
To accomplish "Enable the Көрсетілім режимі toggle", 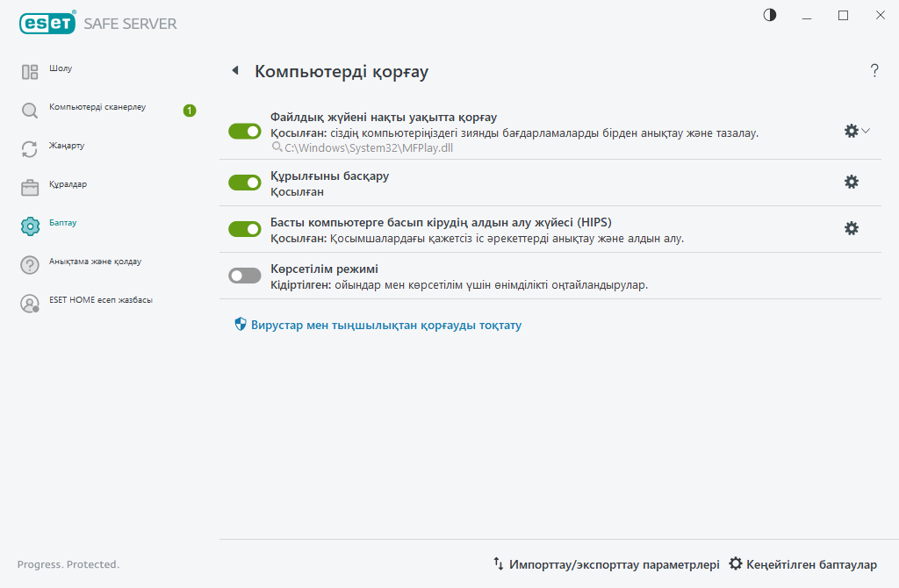I will (244, 275).
